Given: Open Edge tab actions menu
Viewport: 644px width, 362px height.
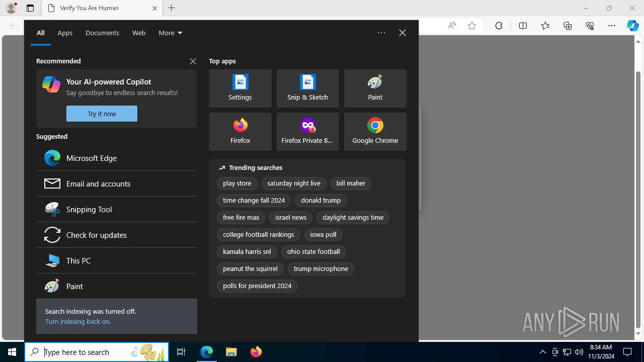Looking at the screenshot, I should pyautogui.click(x=30, y=8).
